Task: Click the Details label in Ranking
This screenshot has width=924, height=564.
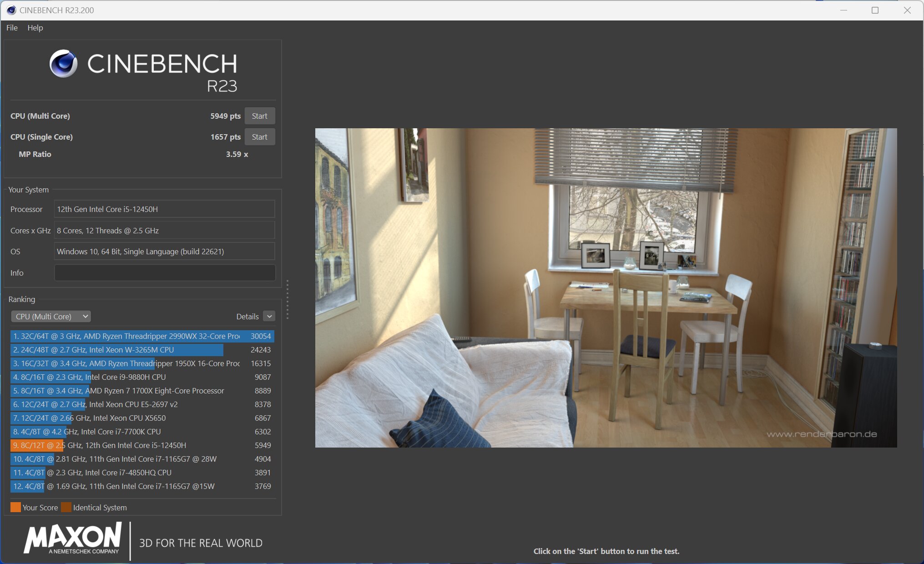Action: click(x=247, y=317)
